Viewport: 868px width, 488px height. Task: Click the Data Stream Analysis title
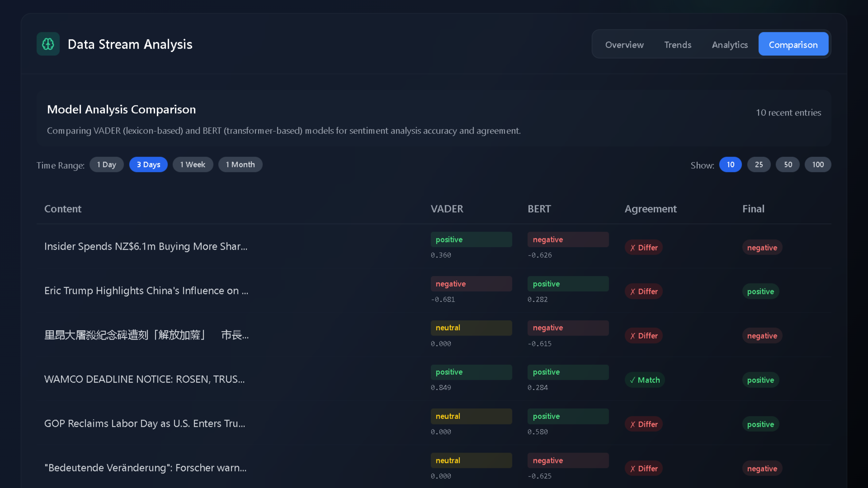(x=130, y=44)
